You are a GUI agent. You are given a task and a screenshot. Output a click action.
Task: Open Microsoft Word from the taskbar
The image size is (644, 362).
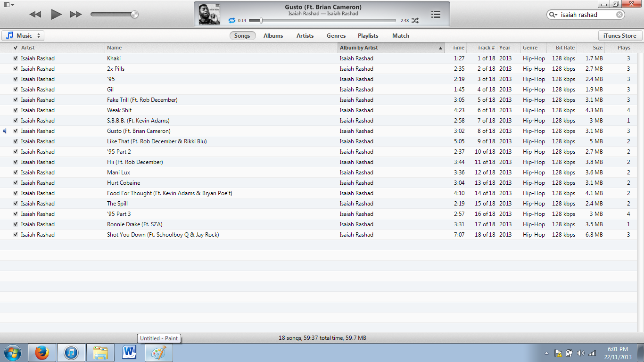coord(129,353)
